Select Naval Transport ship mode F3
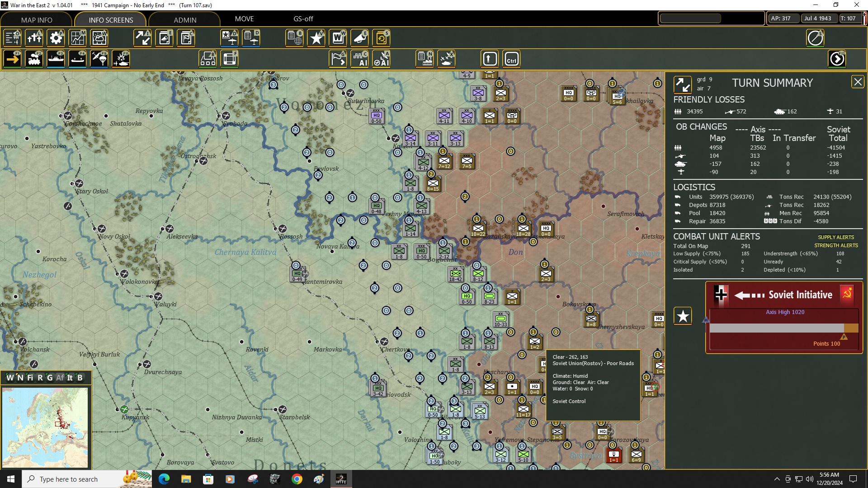This screenshot has height=488, width=868. pyautogui.click(x=56, y=59)
